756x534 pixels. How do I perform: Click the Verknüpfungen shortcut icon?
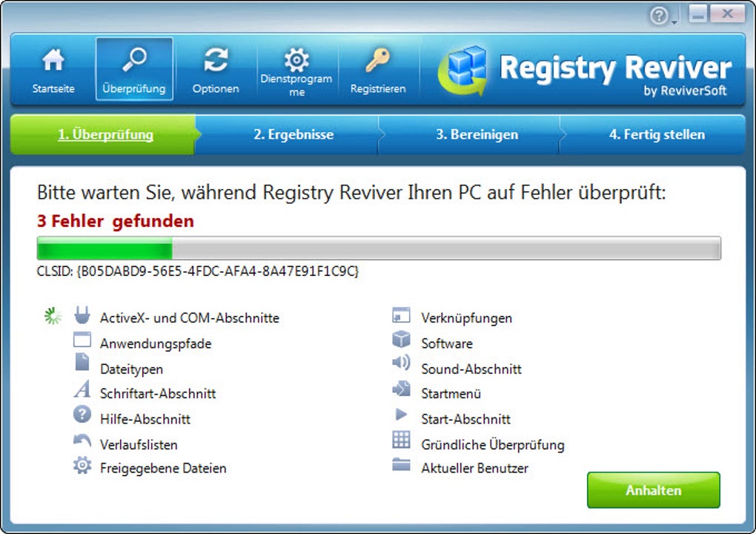(401, 315)
